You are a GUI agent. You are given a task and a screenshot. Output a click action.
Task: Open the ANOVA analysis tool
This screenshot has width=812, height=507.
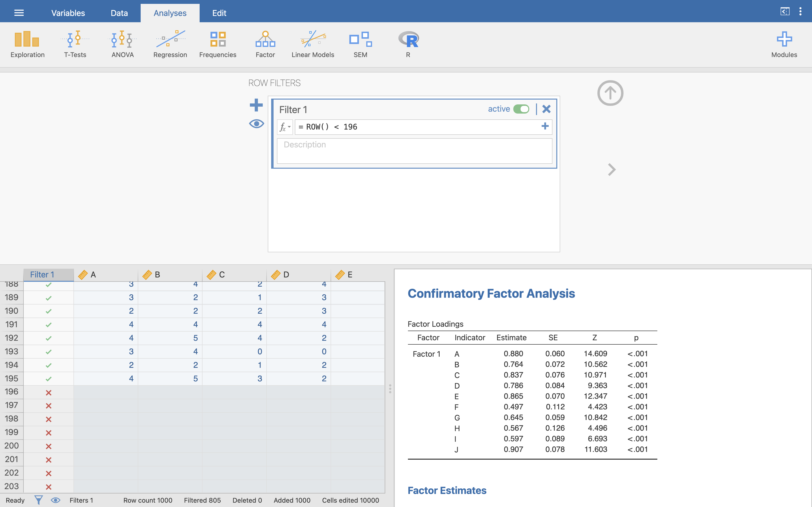tap(122, 44)
